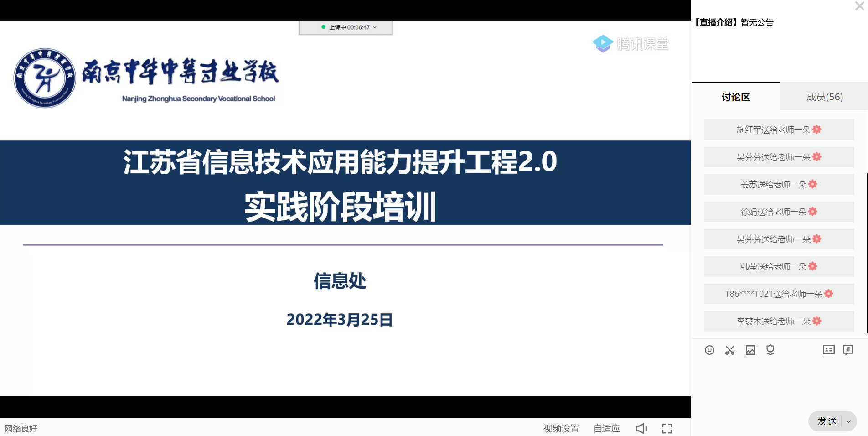Viewport: 868px width, 436px height.
Task: Mute the speaker volume icon
Action: 641,428
